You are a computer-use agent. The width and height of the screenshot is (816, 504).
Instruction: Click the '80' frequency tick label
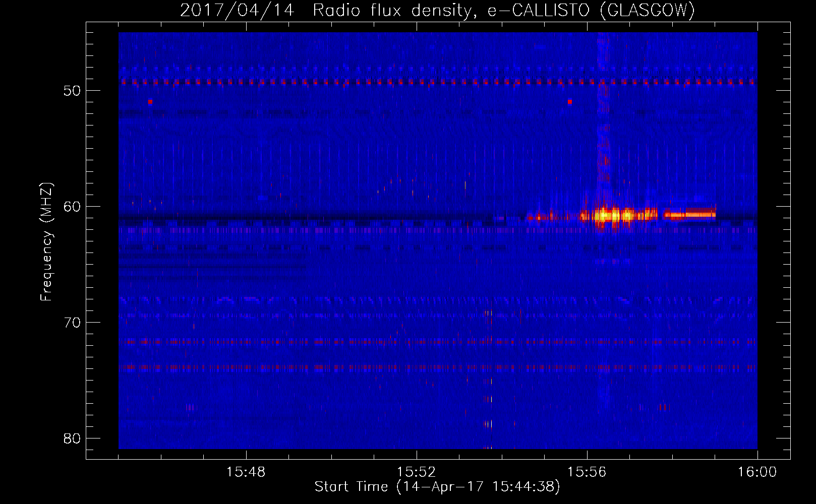(x=72, y=438)
